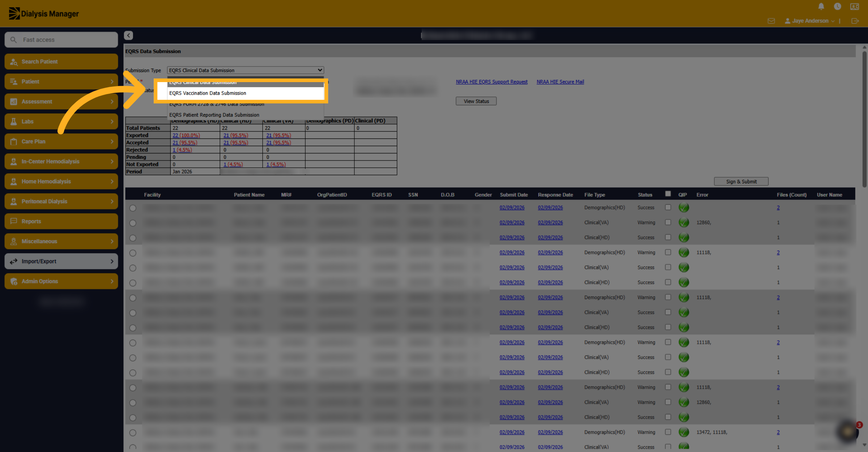868x452 pixels.
Task: Expand the Care Plan sidebar menu
Action: point(61,141)
